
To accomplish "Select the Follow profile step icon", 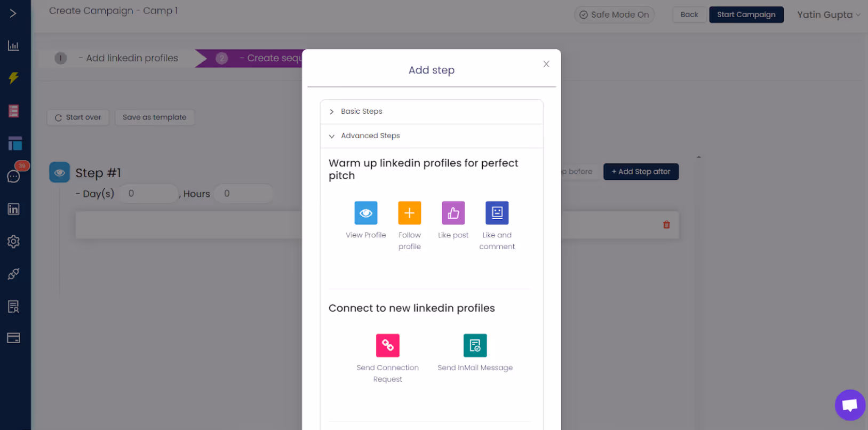I will tap(410, 213).
